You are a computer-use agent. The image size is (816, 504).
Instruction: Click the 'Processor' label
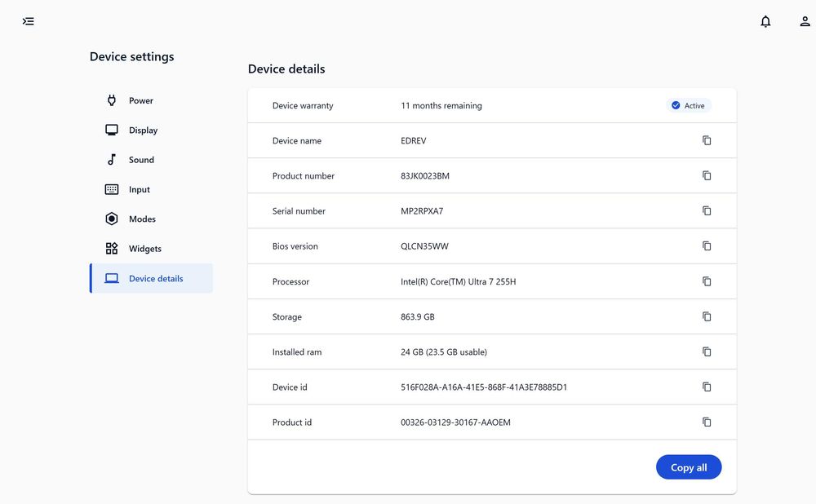click(290, 282)
